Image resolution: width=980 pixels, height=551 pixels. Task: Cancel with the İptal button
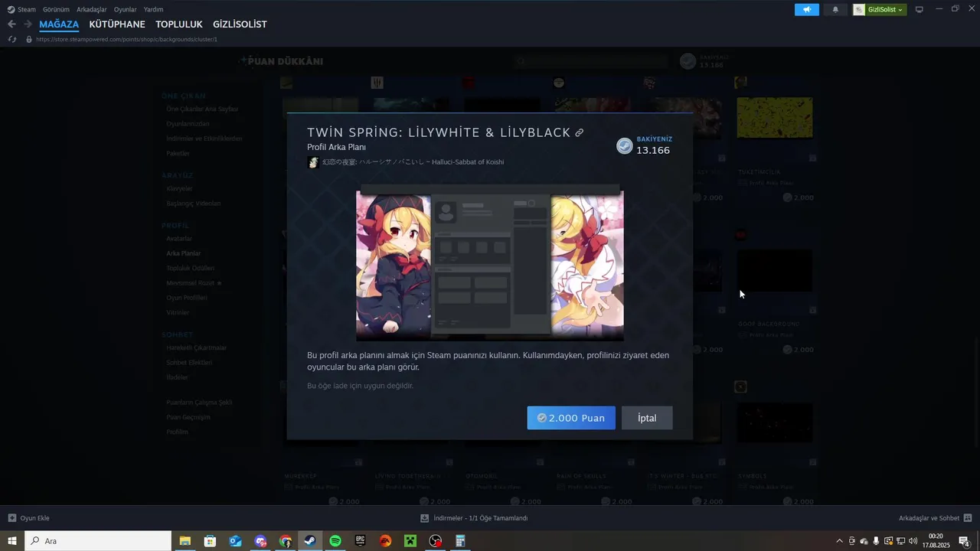[x=647, y=418]
